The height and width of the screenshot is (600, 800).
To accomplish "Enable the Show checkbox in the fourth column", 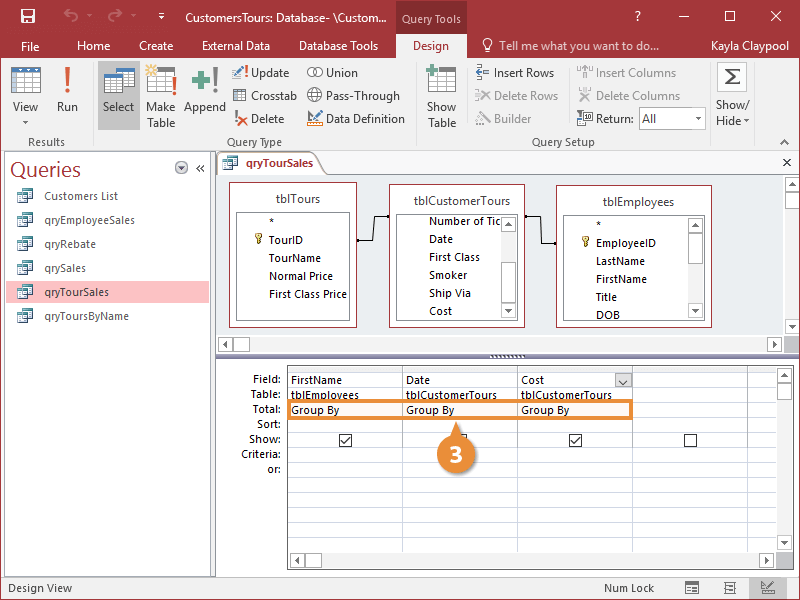I will [690, 439].
